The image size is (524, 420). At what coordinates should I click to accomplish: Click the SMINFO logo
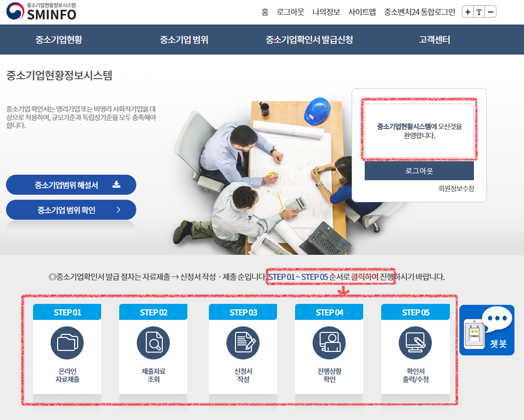coord(42,12)
